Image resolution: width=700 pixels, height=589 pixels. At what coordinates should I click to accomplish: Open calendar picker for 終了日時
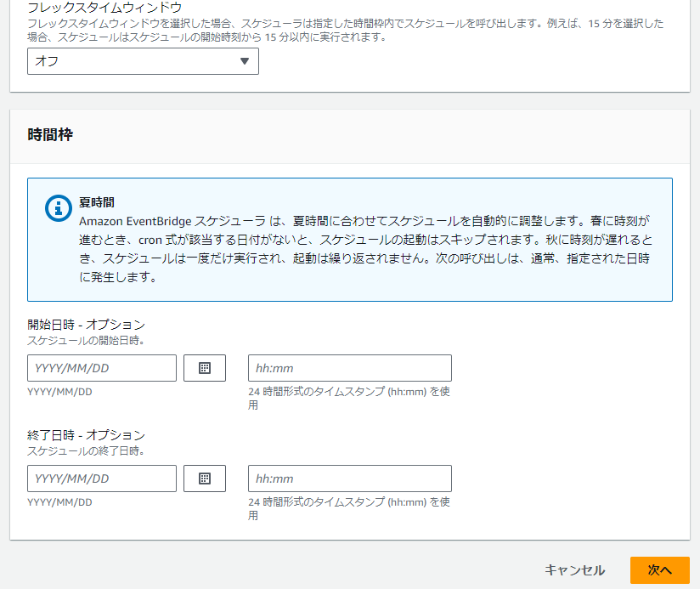pos(205,479)
